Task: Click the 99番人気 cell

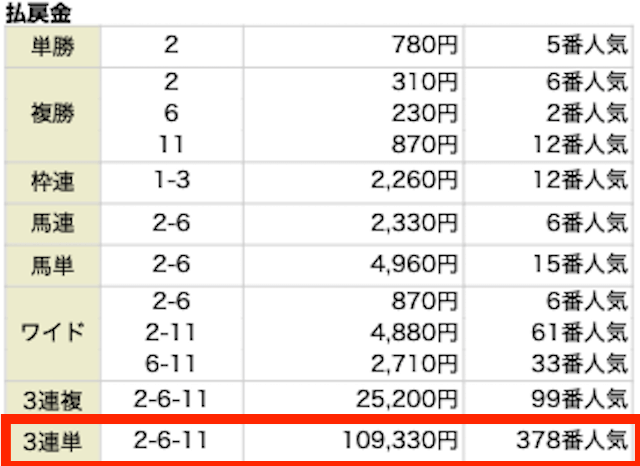Action: tap(580, 400)
